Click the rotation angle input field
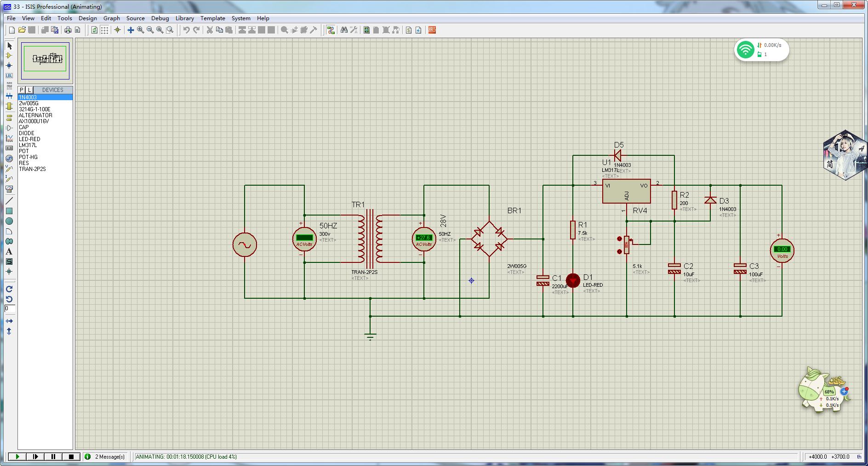Image resolution: width=868 pixels, height=466 pixels. click(10, 308)
